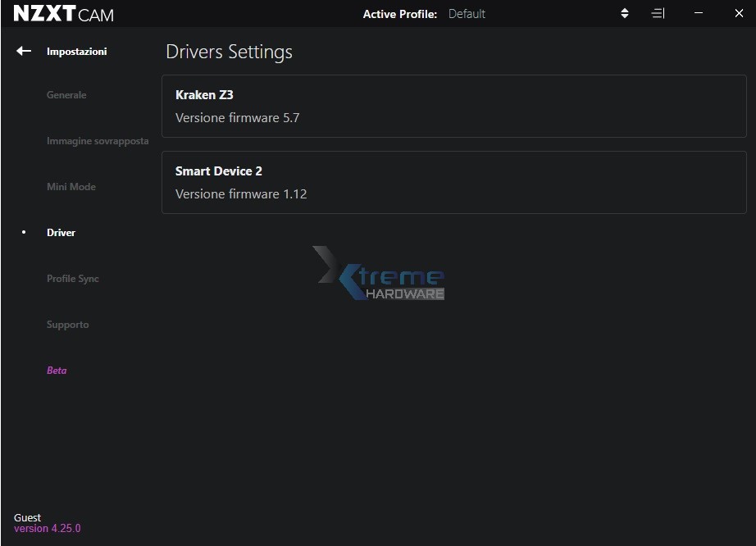Click the NZXT CAM logo
Screen dimensions: 756x546
pyautogui.click(x=64, y=14)
